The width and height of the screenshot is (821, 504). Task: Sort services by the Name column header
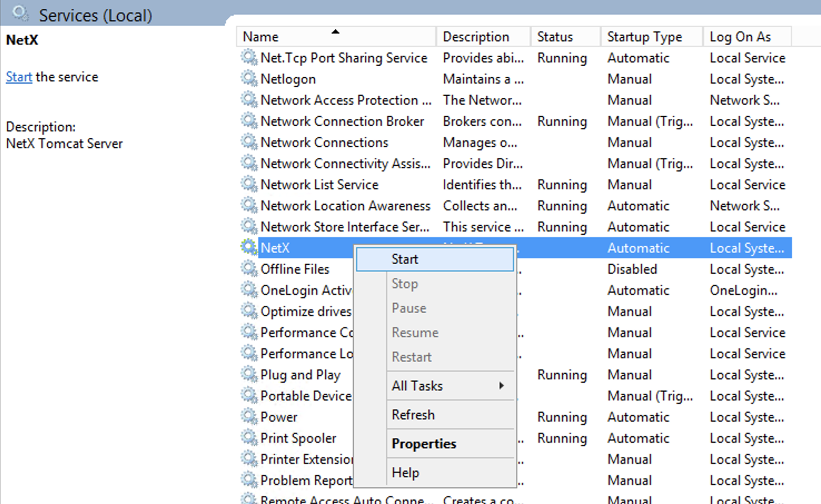tap(261, 37)
